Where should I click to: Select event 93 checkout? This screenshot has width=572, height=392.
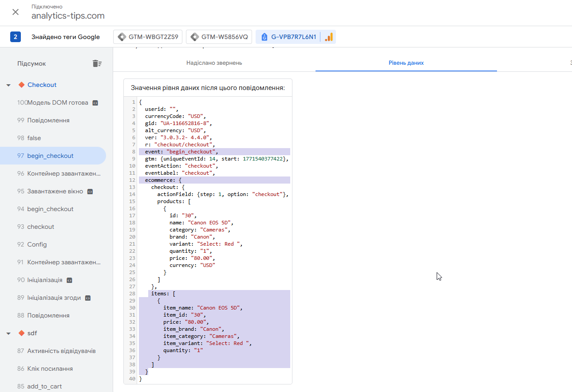[x=40, y=227]
